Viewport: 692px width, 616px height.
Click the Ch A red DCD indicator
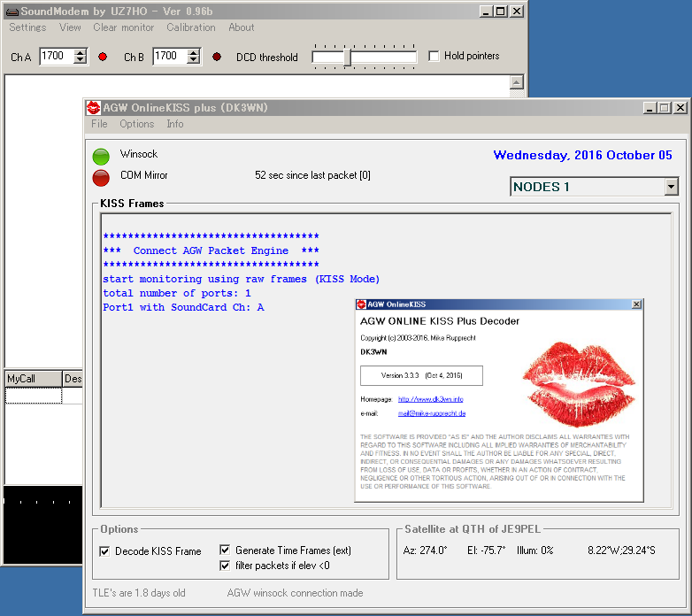tap(103, 57)
